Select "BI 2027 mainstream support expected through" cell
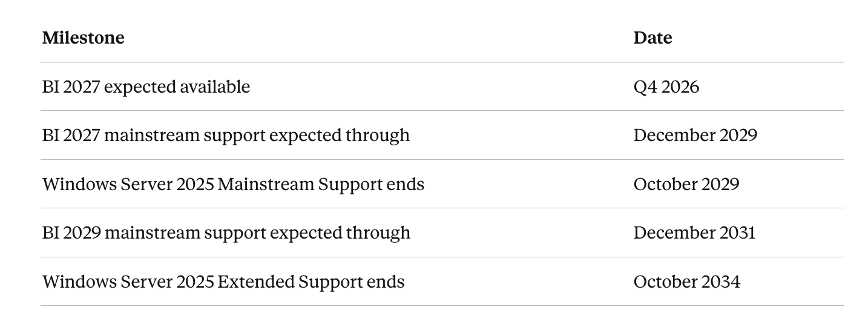The height and width of the screenshot is (327, 868). (x=226, y=135)
